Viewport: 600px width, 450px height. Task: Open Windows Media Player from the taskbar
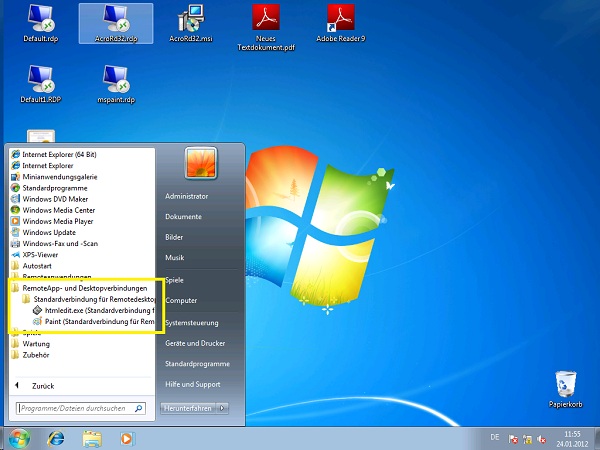127,439
